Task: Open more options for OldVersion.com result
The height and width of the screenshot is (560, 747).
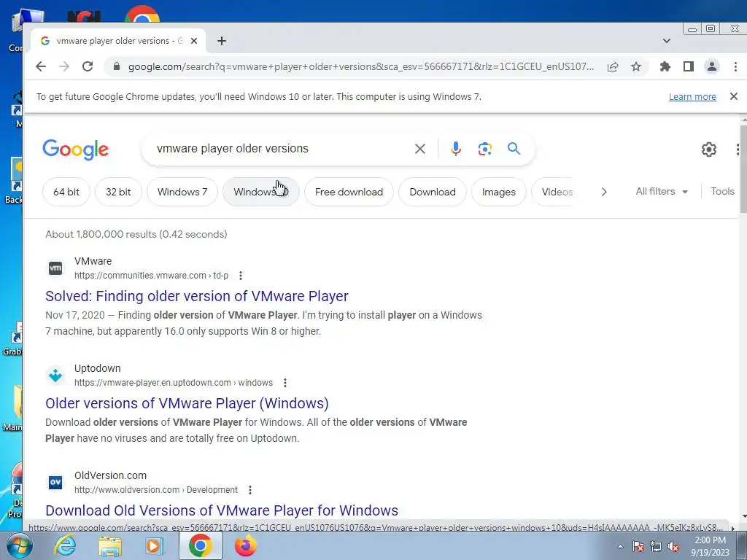Action: 250,490
